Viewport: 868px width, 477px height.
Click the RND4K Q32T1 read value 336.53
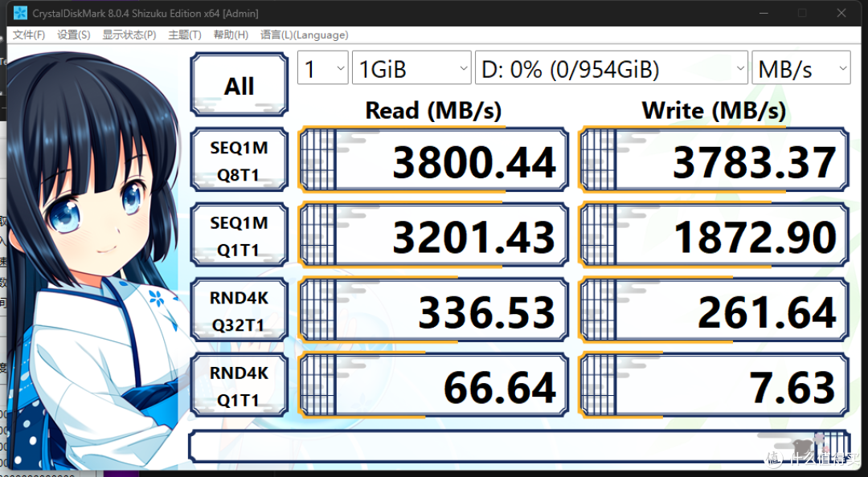[x=433, y=310]
